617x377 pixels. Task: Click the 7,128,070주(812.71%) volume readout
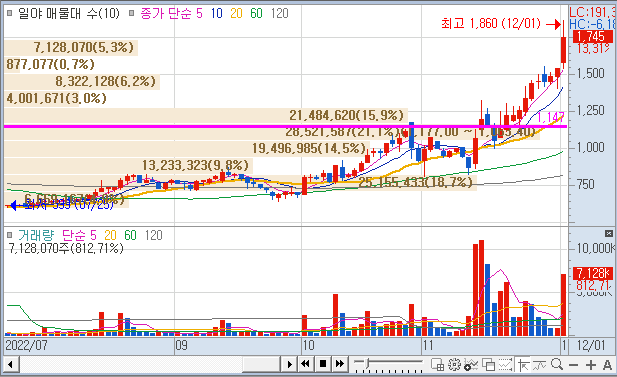pos(66,248)
